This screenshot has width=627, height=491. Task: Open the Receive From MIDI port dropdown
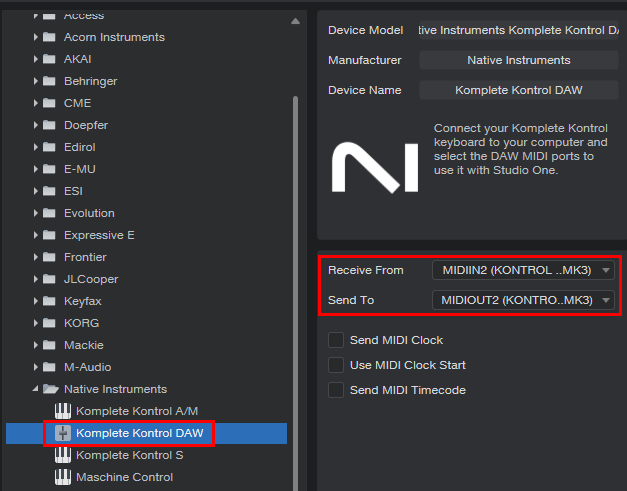tap(523, 270)
